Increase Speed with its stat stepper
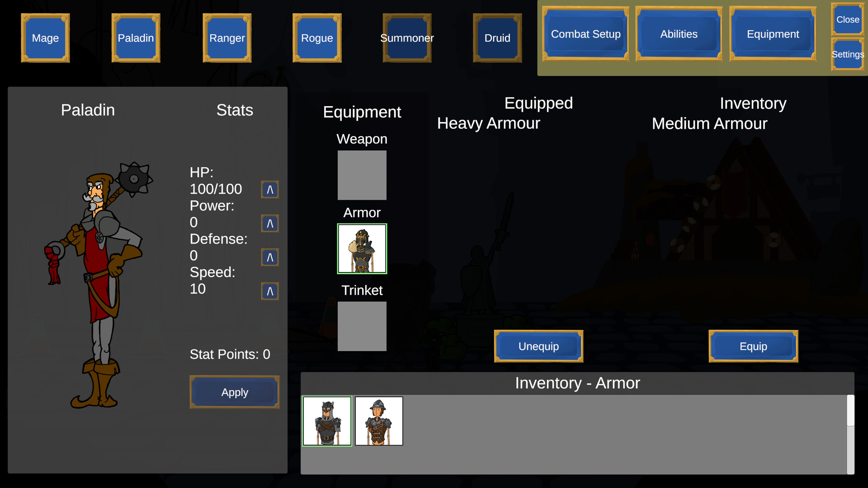The image size is (868, 488). click(x=269, y=291)
